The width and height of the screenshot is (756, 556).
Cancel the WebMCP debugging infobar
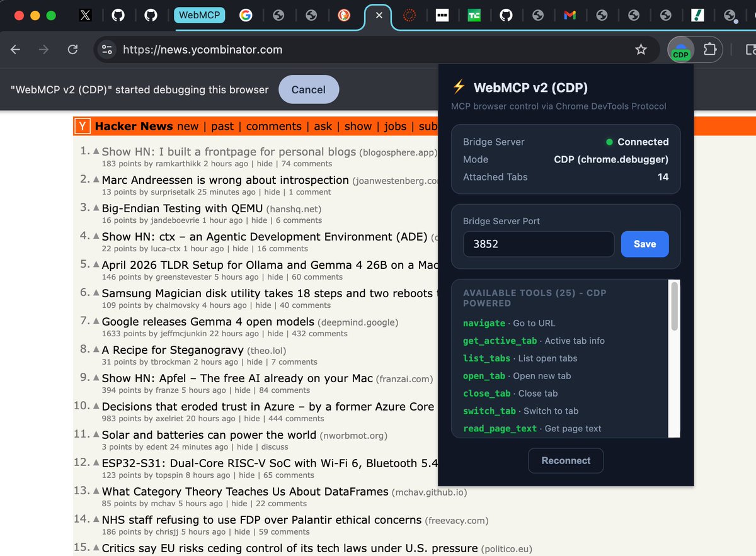309,89
